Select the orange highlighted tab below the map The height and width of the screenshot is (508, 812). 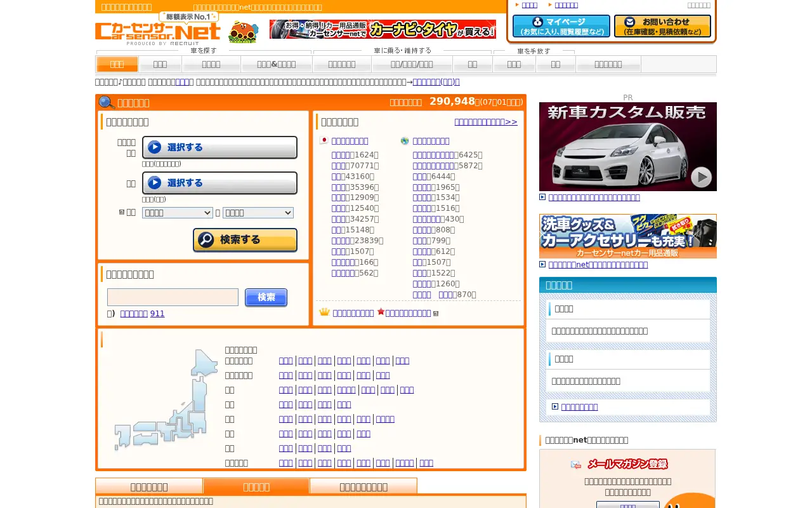(x=256, y=486)
